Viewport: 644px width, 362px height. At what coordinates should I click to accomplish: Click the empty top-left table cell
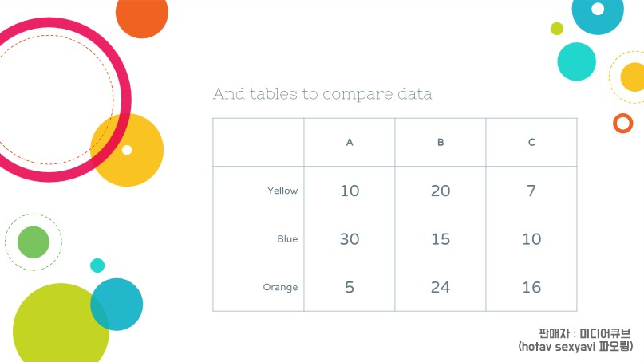(x=259, y=143)
